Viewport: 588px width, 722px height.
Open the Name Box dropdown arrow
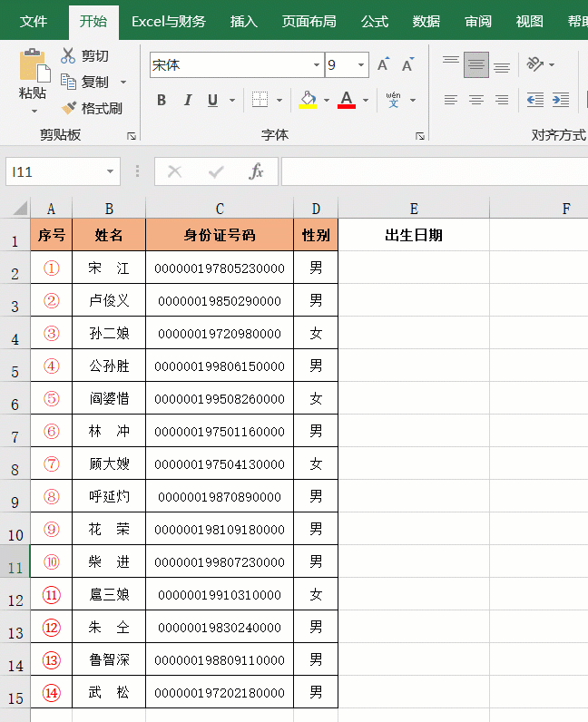tap(110, 171)
